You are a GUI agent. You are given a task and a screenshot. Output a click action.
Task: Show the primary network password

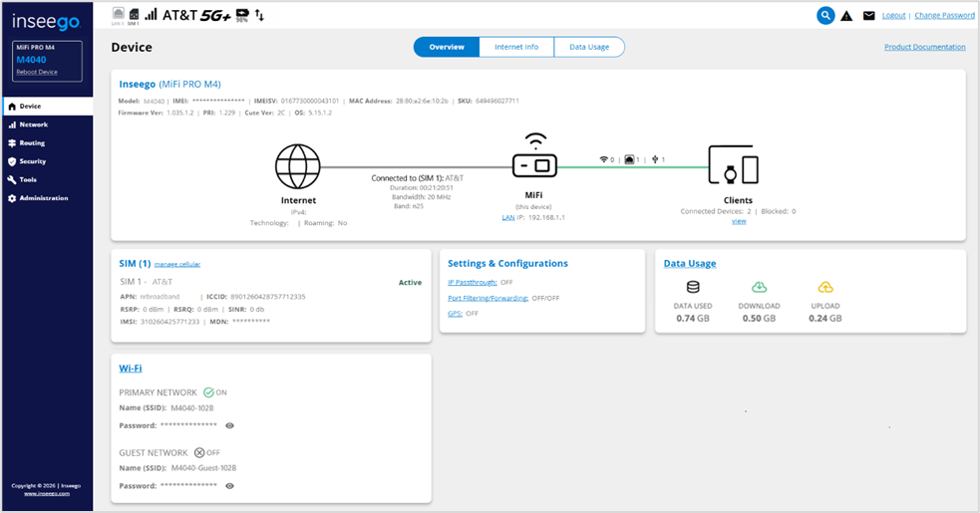[230, 425]
